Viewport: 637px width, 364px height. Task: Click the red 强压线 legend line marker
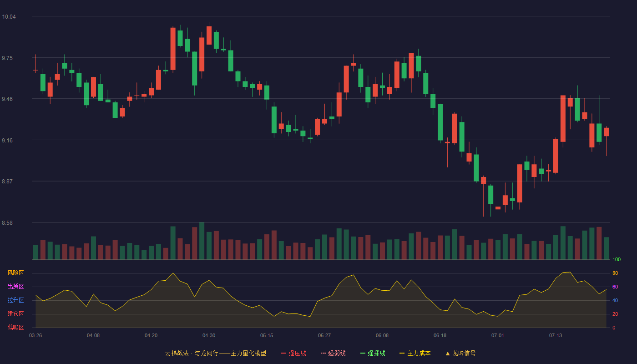click(x=283, y=353)
